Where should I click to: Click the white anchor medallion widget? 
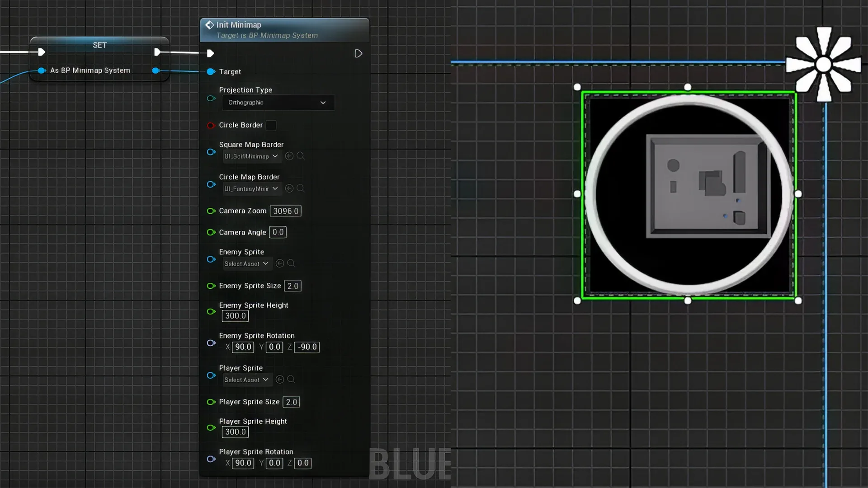tap(824, 64)
